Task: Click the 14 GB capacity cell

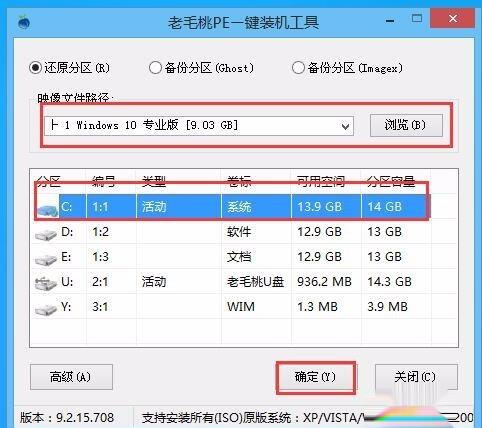Action: tap(384, 207)
